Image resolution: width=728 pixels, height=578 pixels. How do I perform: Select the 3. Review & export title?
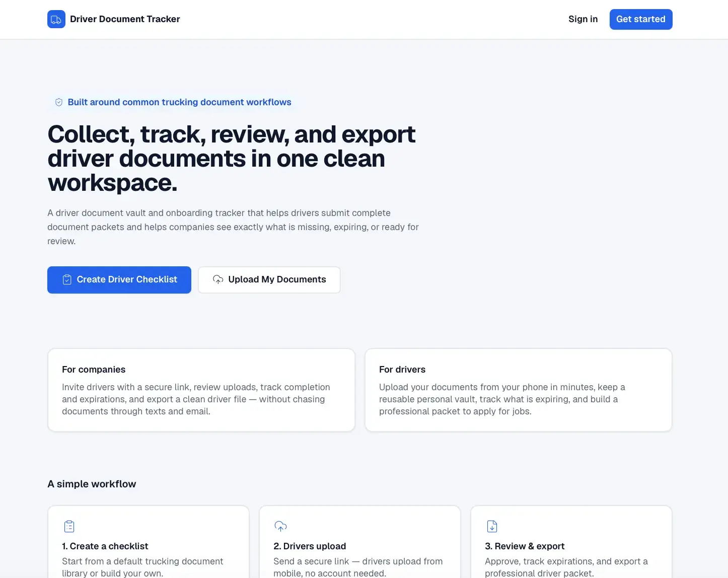(525, 546)
